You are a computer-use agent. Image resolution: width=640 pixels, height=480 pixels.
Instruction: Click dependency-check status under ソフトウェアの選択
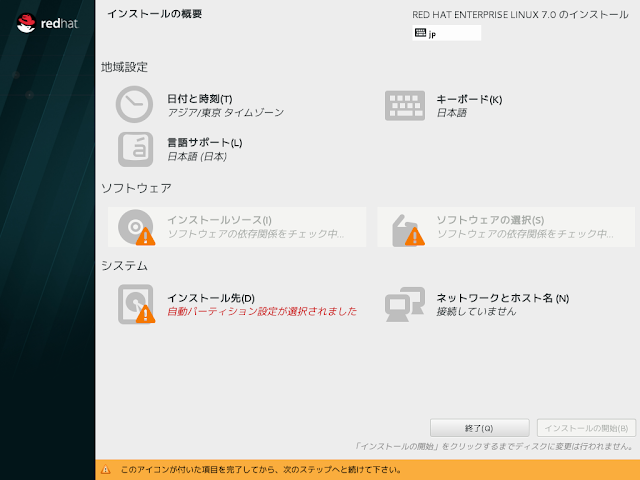click(525, 234)
